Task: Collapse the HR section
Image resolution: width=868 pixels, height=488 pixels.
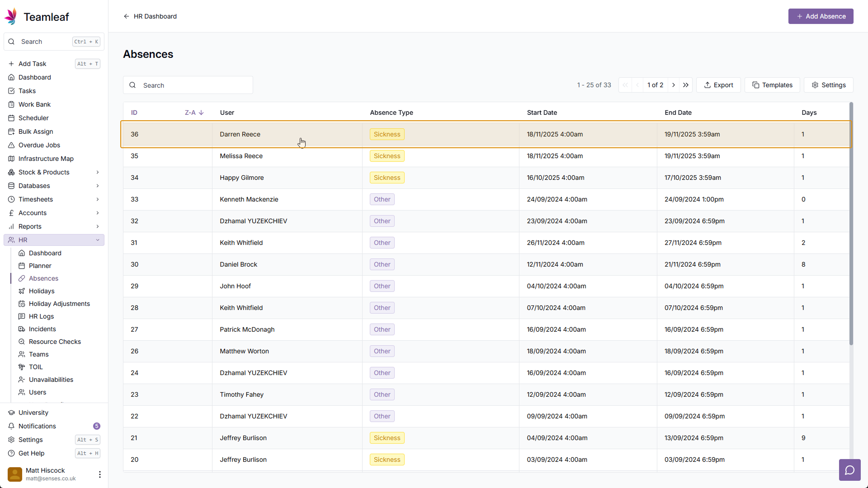Action: point(98,240)
